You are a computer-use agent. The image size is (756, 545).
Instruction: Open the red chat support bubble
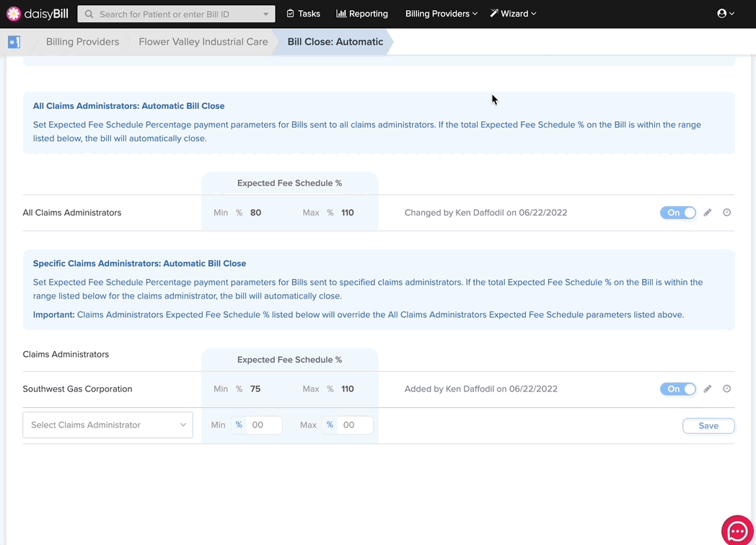[x=737, y=531]
